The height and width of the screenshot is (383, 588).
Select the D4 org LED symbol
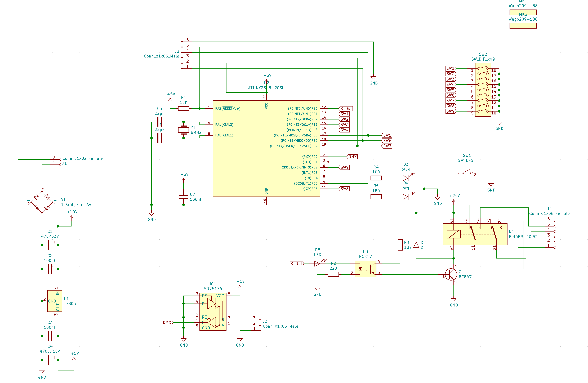(x=406, y=197)
